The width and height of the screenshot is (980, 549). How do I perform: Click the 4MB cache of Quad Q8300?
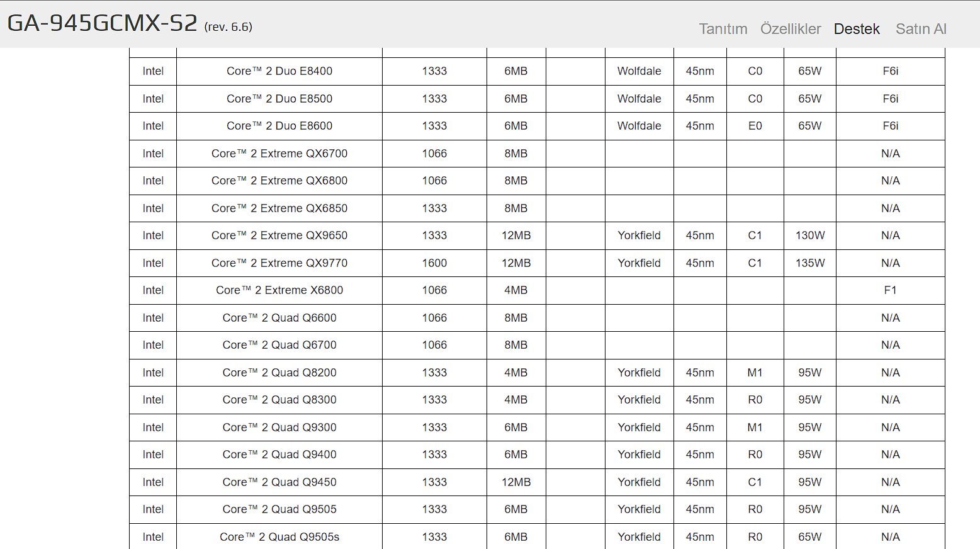tap(516, 400)
